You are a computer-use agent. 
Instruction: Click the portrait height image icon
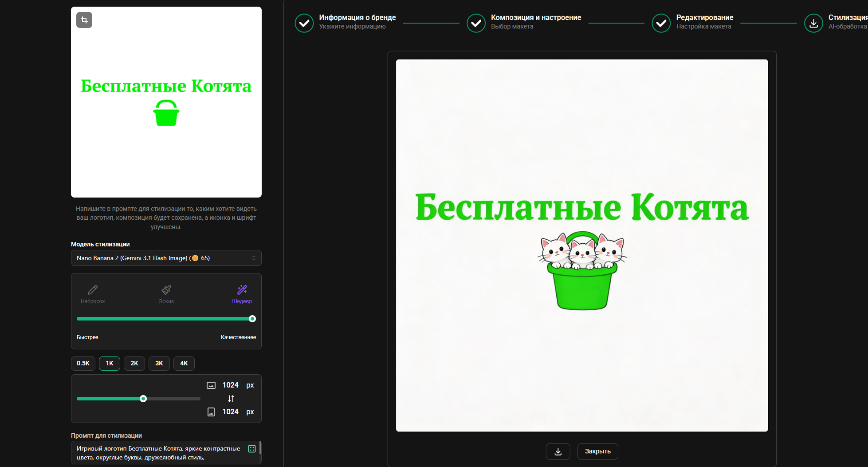coord(211,412)
